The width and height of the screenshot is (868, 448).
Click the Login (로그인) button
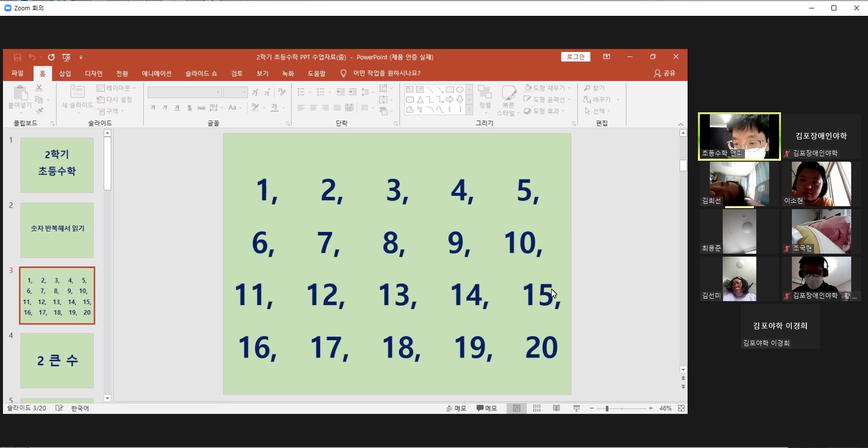coord(576,57)
